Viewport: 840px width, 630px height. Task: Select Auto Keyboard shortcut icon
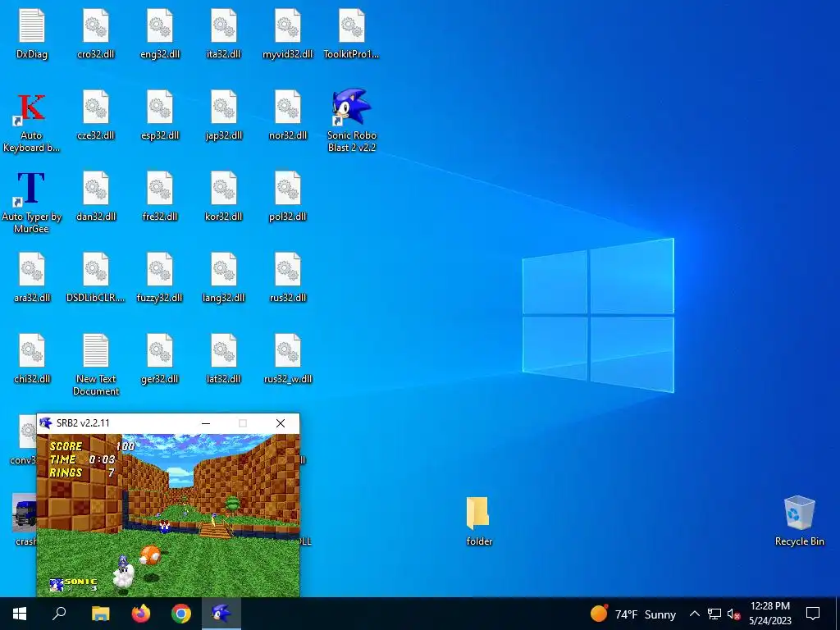(x=32, y=121)
